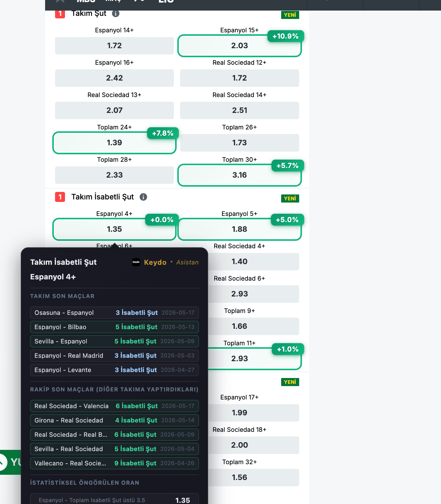The image size is (441, 504).
Task: Add Toplam 26+ at 1.73 to the slip
Action: coord(239,143)
